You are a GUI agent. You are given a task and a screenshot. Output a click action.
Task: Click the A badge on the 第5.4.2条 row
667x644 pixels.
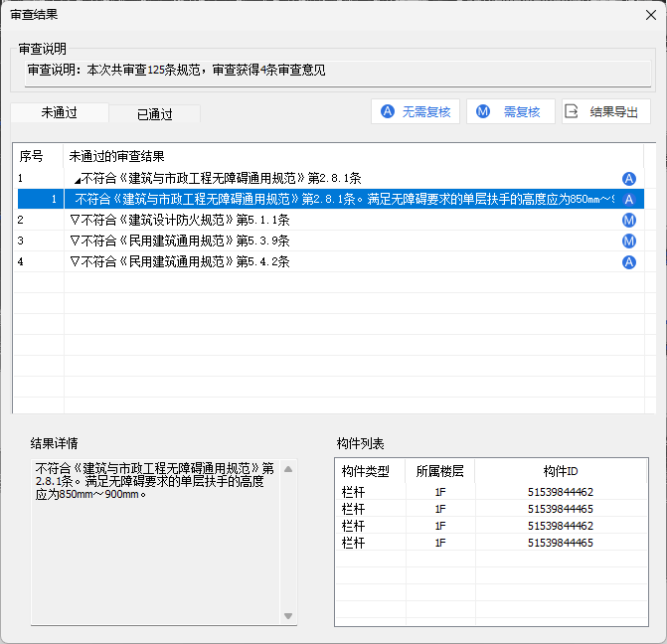[628, 262]
